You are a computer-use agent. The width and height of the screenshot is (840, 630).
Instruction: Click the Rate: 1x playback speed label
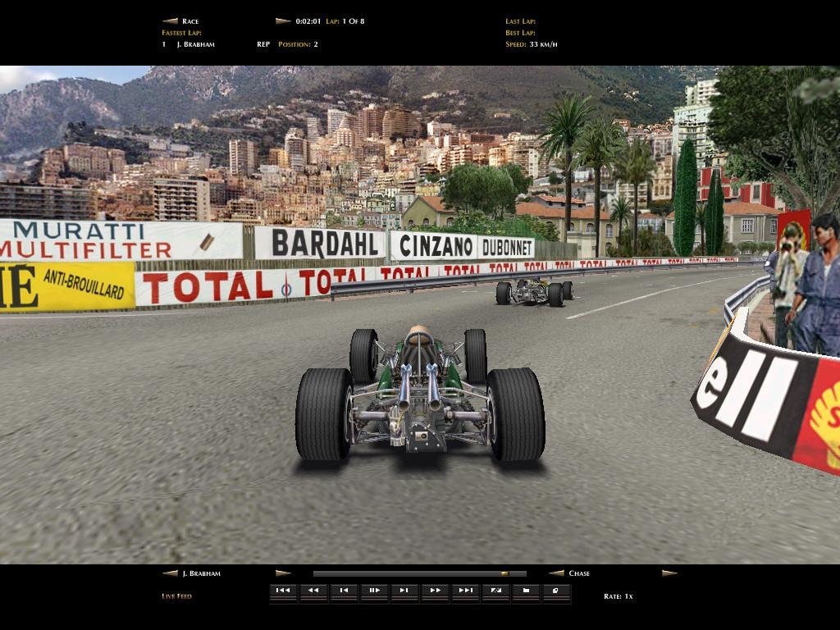click(619, 596)
